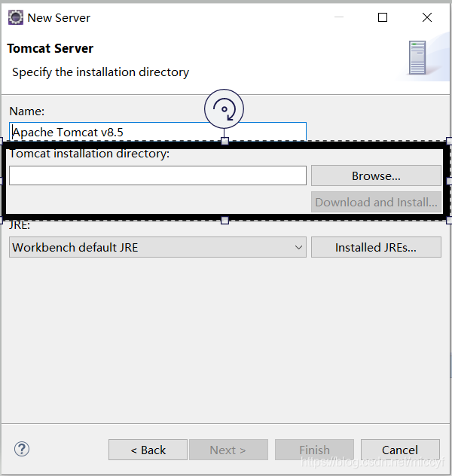Image resolution: width=452 pixels, height=476 pixels.
Task: Click the 'Specify the installation directory' text
Action: click(100, 72)
